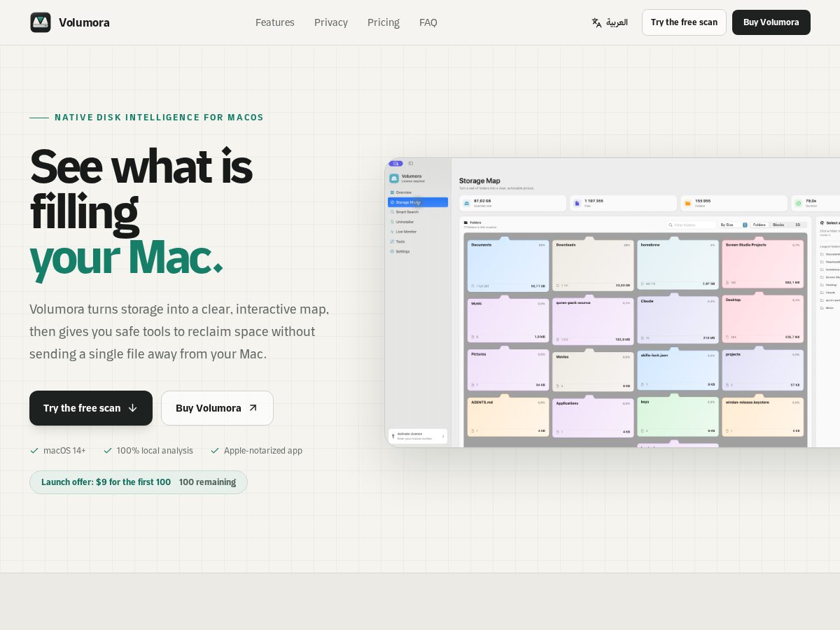This screenshot has height=630, width=840.
Task: Open Smart Search in the sidebar
Action: pos(418,212)
